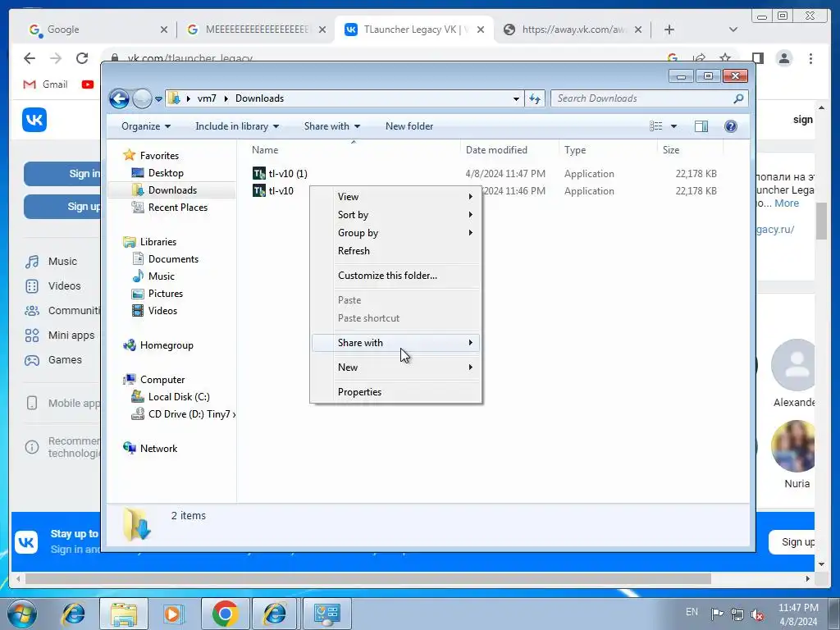Viewport: 840px width, 630px height.
Task: Choose Refresh in the context menu
Action: point(396,251)
